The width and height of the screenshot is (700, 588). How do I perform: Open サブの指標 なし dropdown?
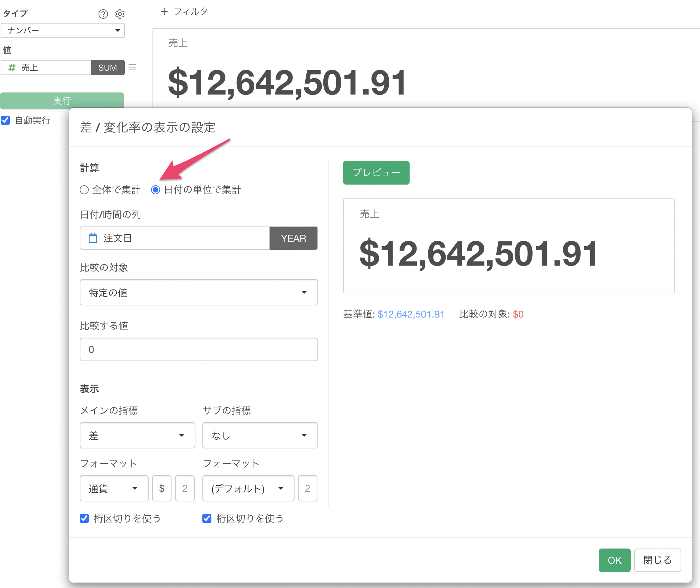point(260,435)
